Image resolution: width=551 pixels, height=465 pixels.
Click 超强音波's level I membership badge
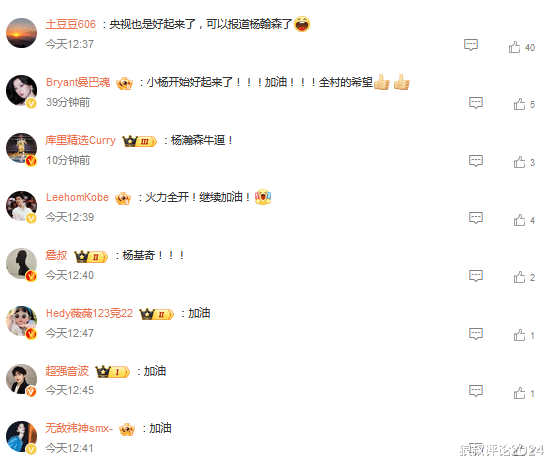tap(112, 372)
